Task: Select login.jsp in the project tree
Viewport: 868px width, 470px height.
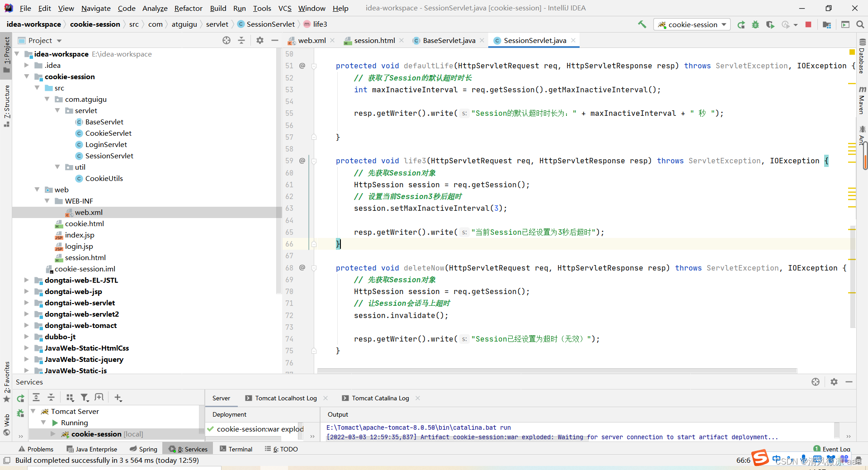Action: (x=79, y=246)
